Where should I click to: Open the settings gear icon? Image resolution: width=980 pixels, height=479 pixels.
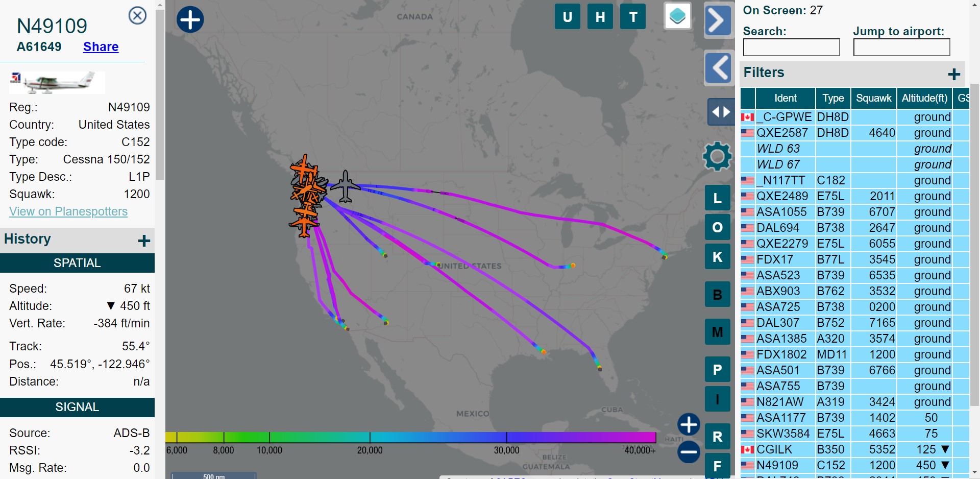pos(717,156)
